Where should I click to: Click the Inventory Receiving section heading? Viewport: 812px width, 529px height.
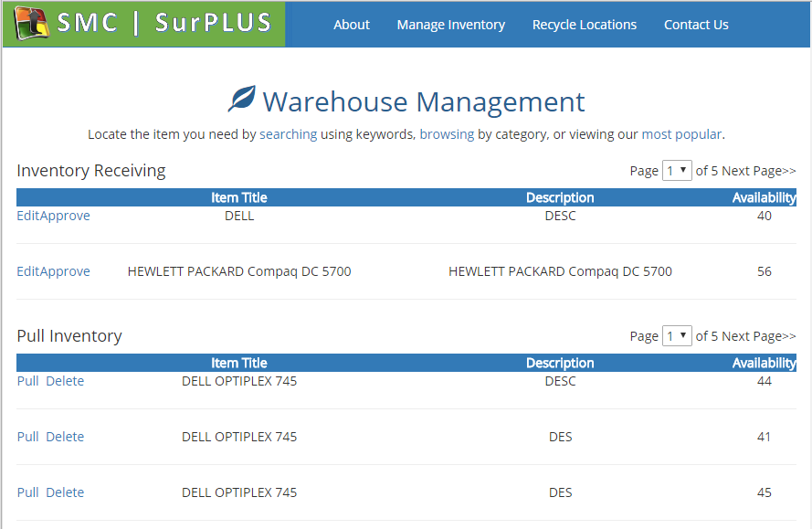pyautogui.click(x=91, y=171)
